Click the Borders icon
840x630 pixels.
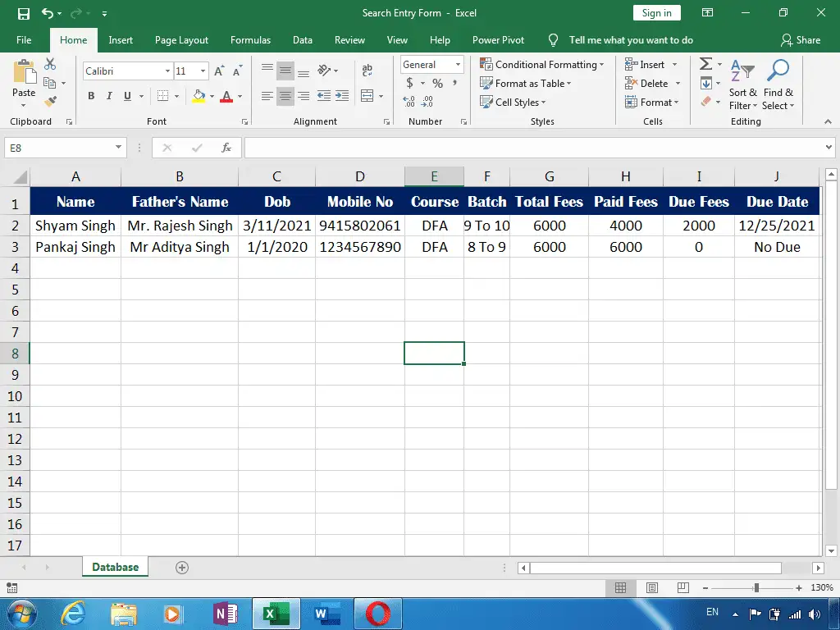pyautogui.click(x=163, y=96)
